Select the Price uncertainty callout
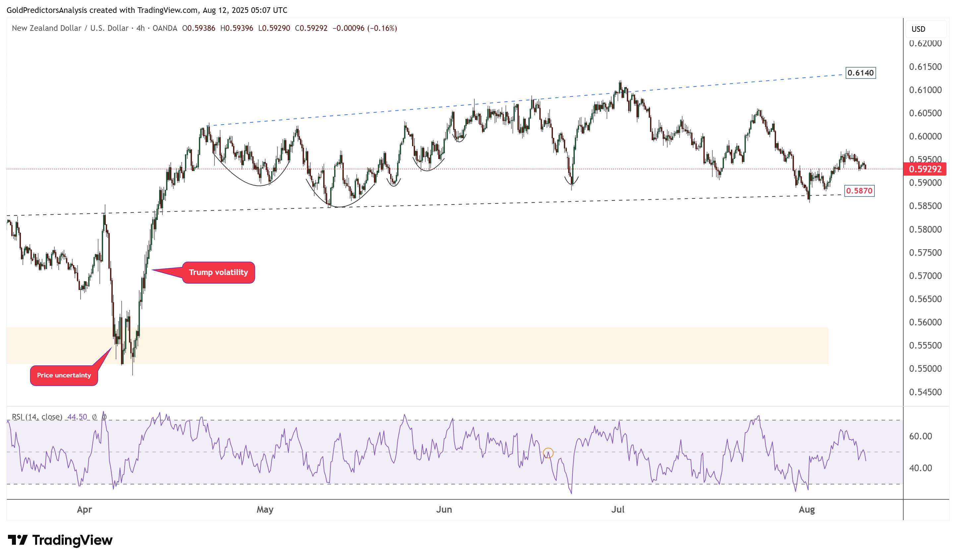The image size is (956, 560). tap(64, 375)
